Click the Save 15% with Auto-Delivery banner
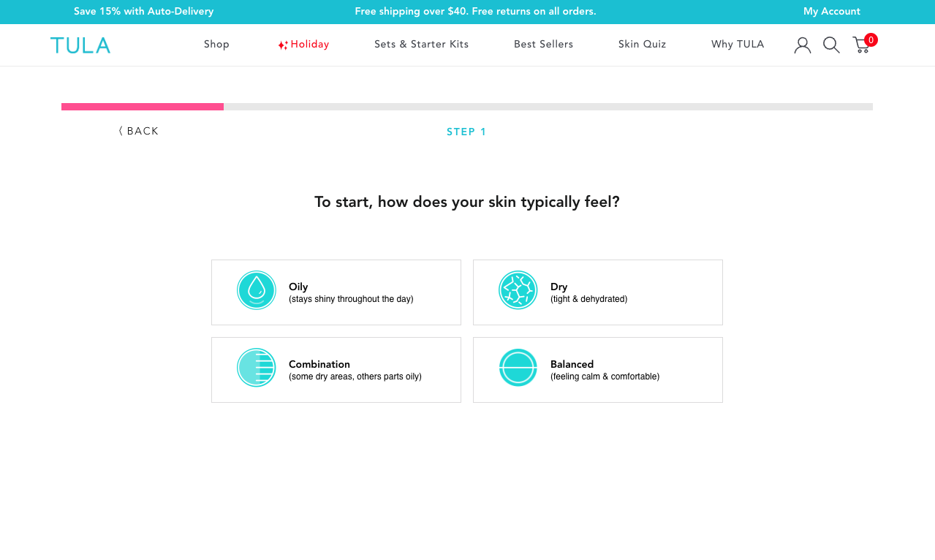Viewport: 935px width, 560px height. point(144,12)
